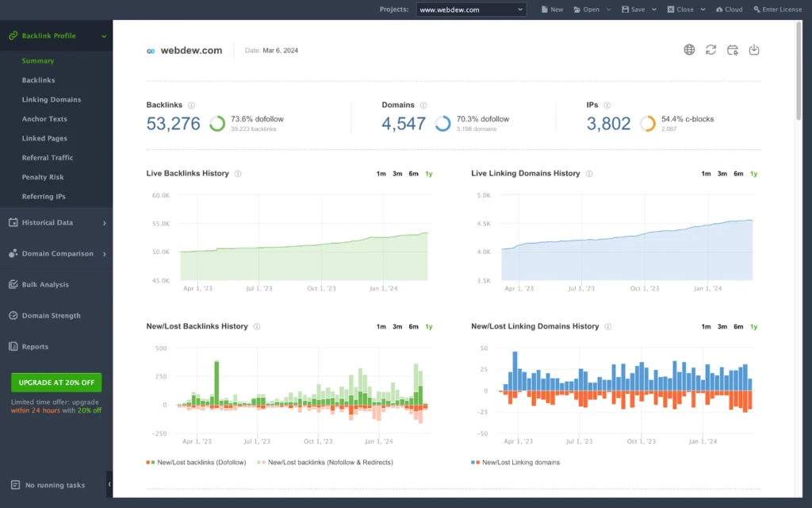
Task: Expand the Save dropdown arrow
Action: (655, 9)
